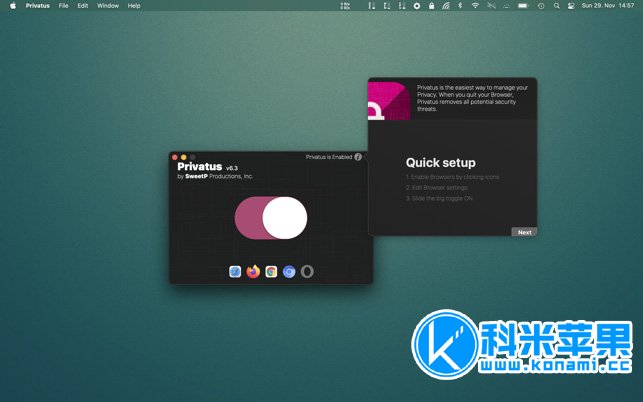
Task: Click the info icon beside Privatus is Enabled
Action: point(358,157)
